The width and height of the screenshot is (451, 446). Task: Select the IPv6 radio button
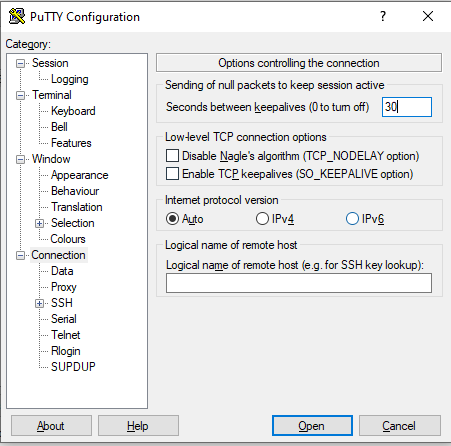tap(352, 219)
